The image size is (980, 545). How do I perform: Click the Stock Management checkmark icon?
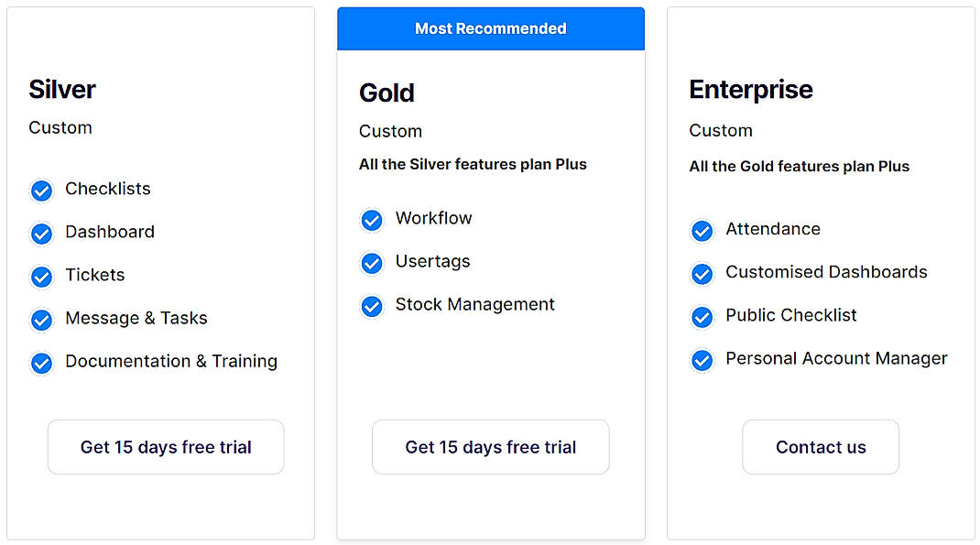pos(372,305)
